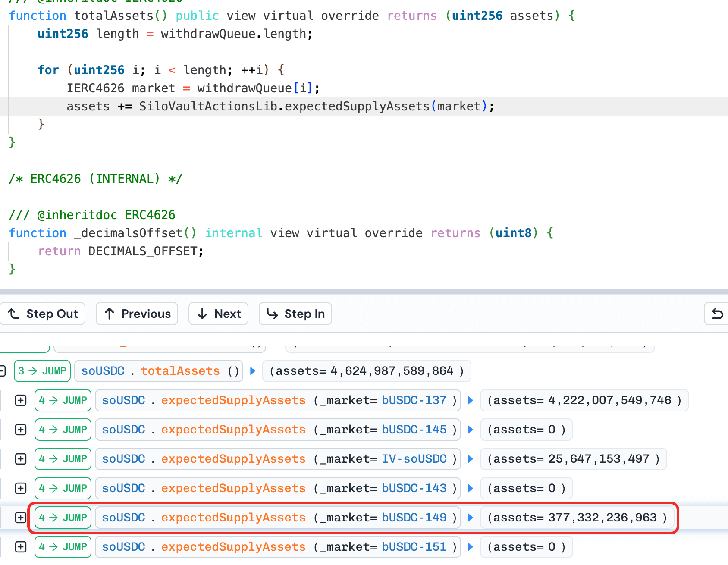
Task: Click the Previous step button
Action: 137,314
